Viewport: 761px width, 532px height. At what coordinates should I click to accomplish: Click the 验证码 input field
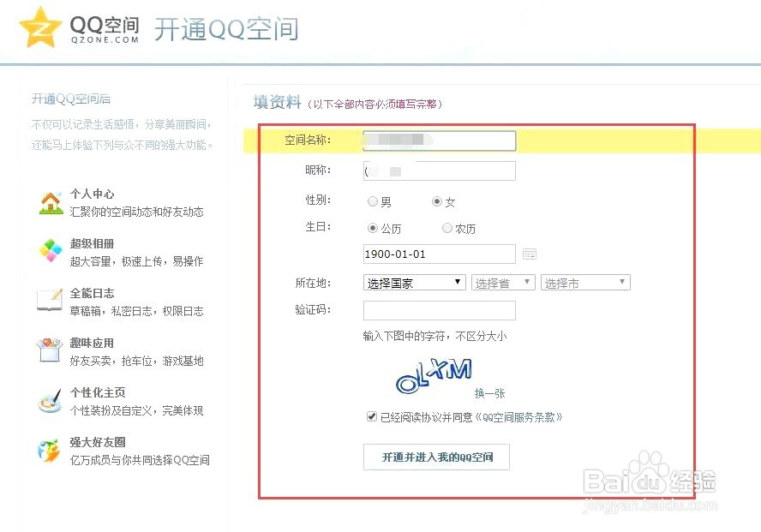click(x=440, y=310)
